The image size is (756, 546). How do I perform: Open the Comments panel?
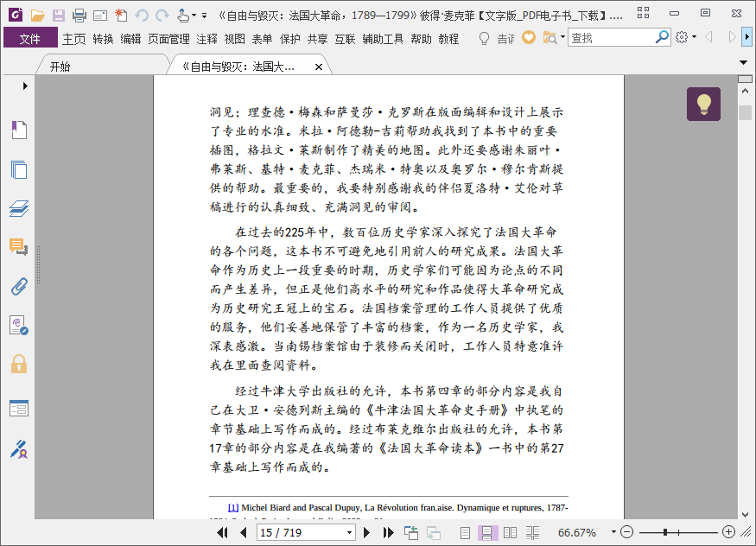pos(19,247)
